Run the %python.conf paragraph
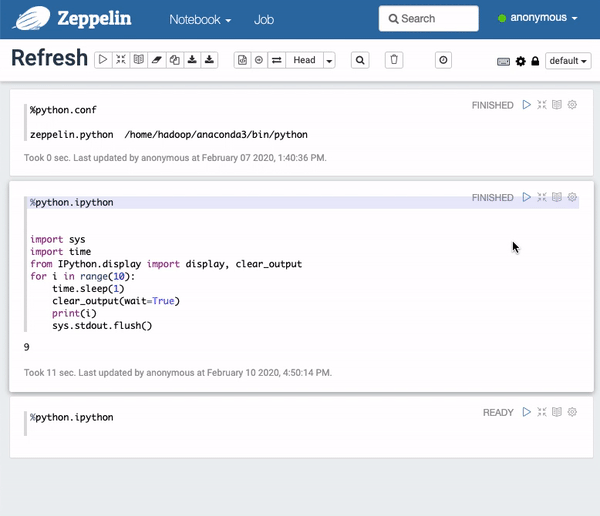This screenshot has width=600, height=516. (x=527, y=105)
